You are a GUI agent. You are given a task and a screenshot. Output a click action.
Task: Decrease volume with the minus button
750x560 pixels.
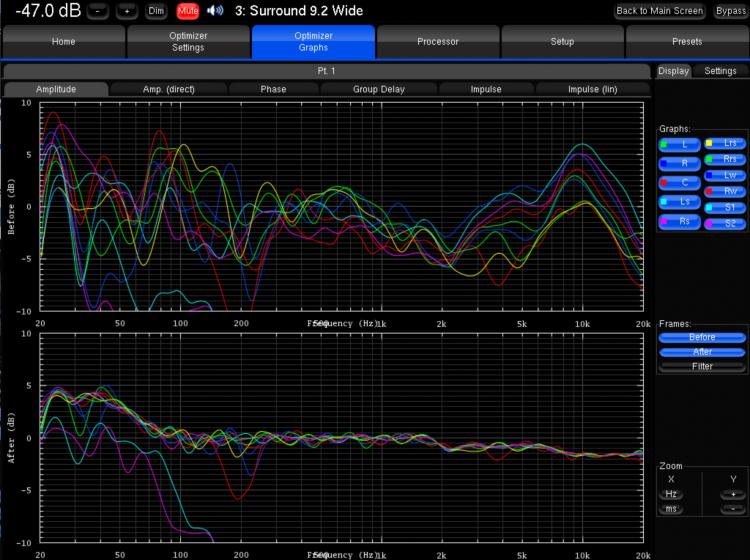pos(98,11)
